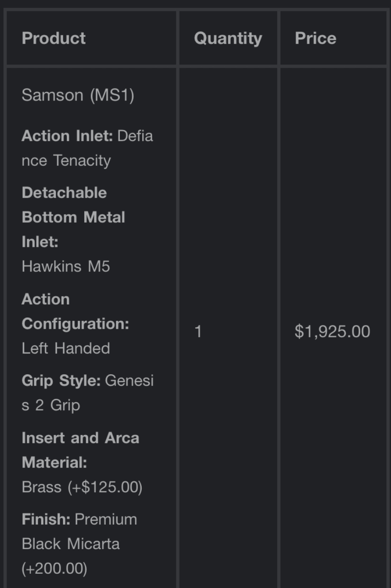Screen dimensions: 391x588
Task: Select the Brass (+$125.00) option text
Action: pos(82,487)
